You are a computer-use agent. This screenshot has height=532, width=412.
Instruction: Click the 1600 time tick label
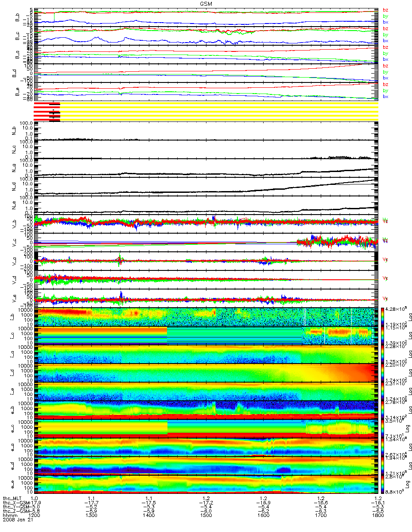263,516
